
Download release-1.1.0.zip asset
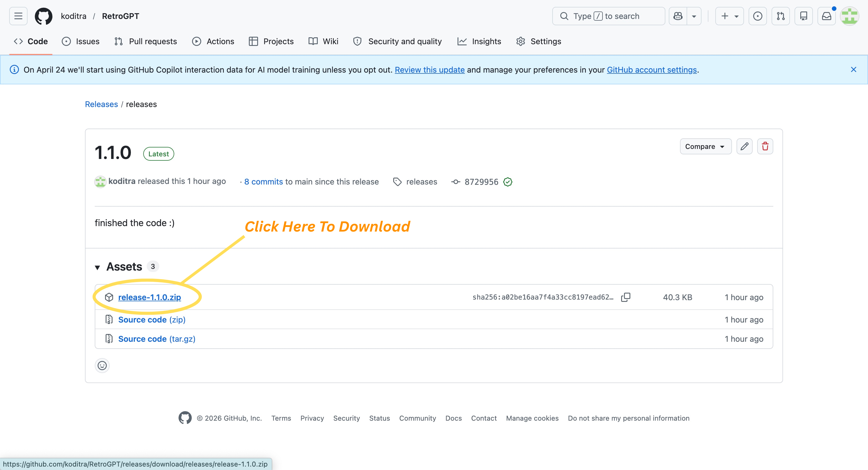(149, 297)
